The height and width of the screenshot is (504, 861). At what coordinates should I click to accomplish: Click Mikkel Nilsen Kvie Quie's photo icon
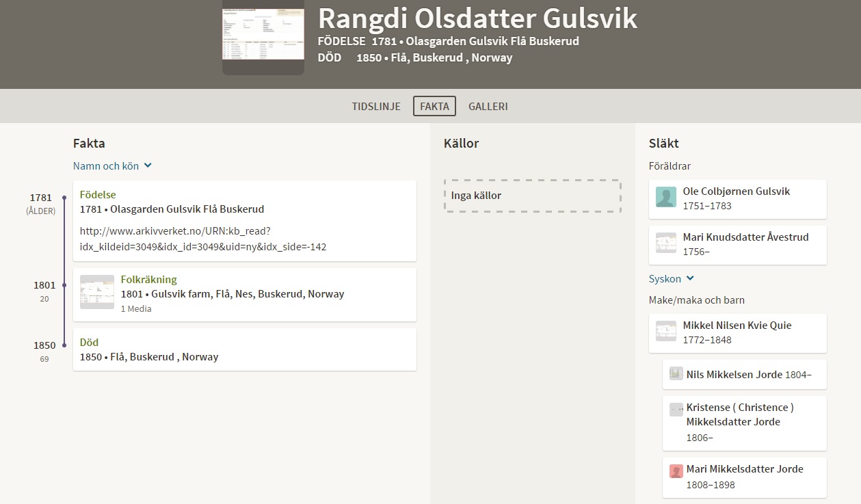pos(666,331)
